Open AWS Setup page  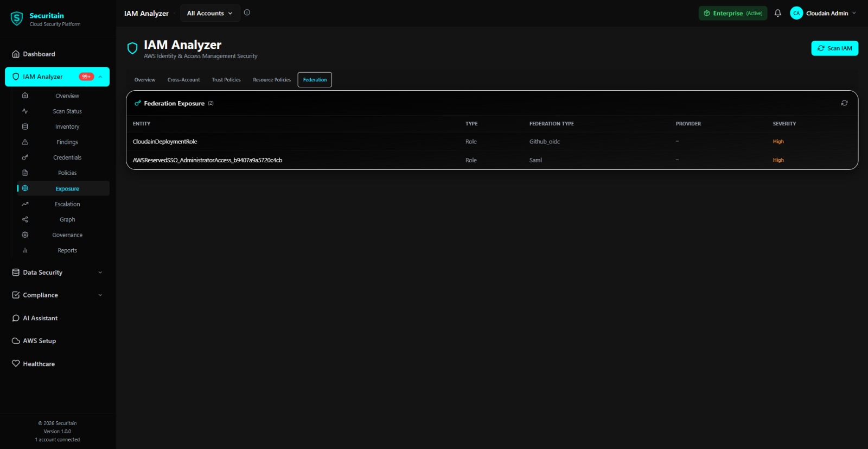pos(57,341)
